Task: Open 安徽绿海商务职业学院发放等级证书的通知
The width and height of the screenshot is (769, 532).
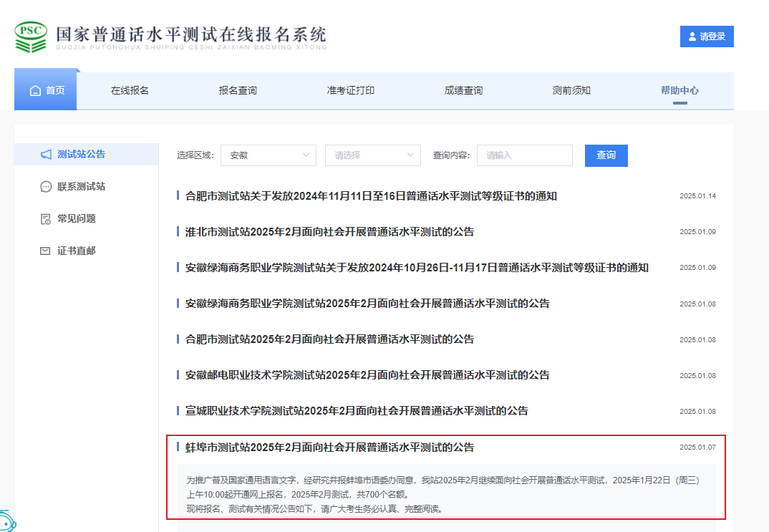Action: (x=417, y=268)
